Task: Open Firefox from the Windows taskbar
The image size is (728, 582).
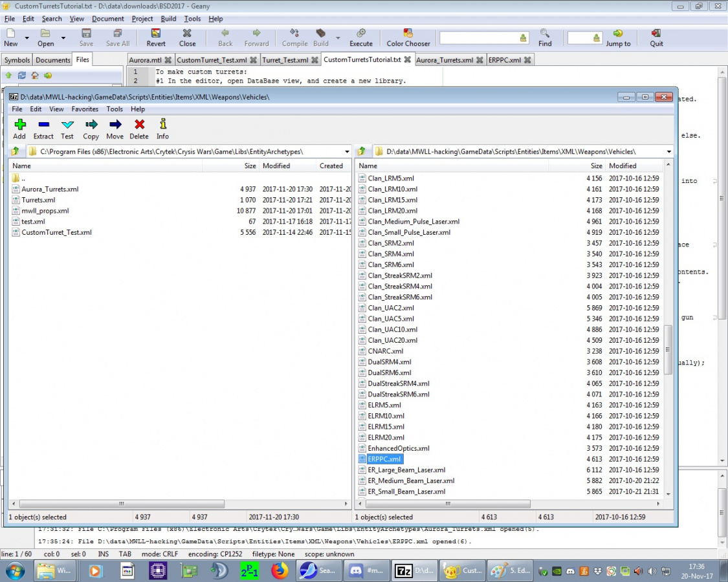Action: tap(280, 571)
